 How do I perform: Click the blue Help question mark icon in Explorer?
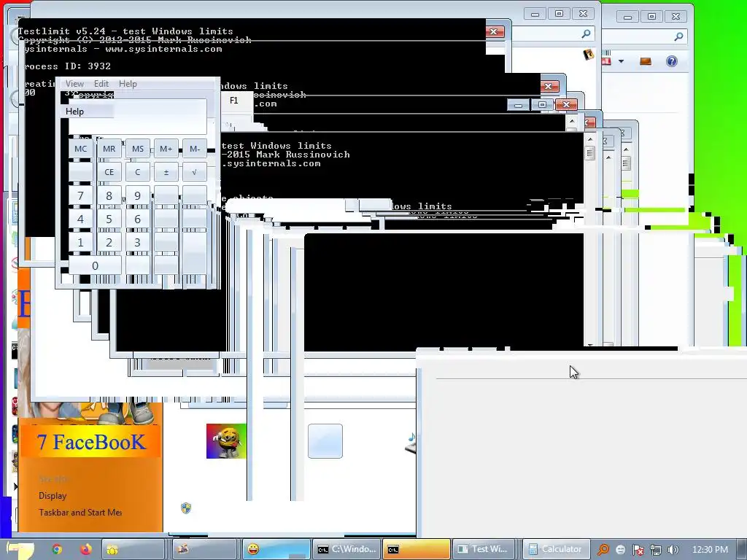click(x=672, y=61)
